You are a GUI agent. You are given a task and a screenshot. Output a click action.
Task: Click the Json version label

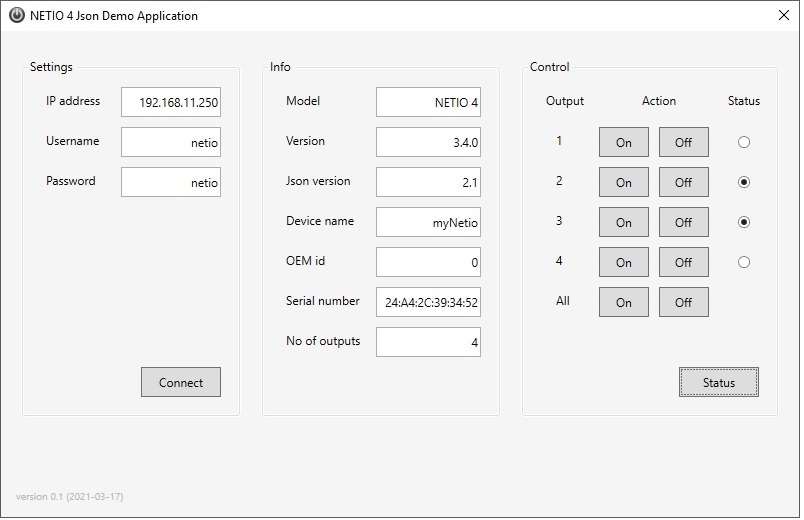click(318, 181)
